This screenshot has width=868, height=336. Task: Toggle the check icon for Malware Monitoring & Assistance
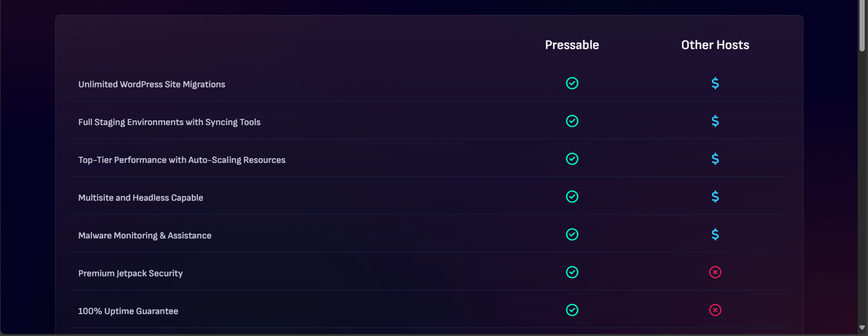(572, 234)
